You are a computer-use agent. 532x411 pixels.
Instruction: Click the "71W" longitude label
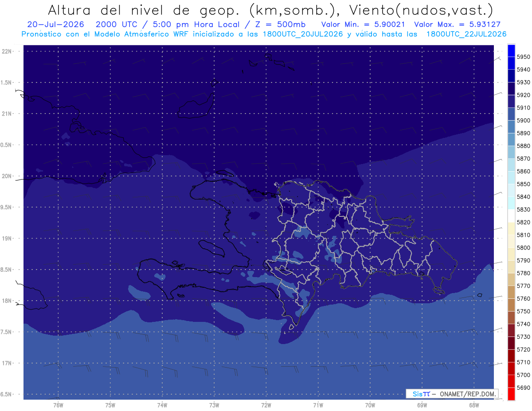coord(318,405)
